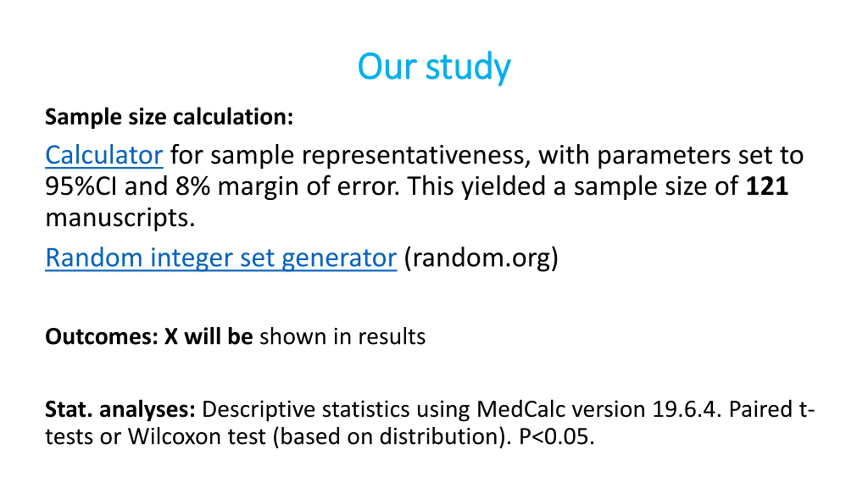Click the word 'manuscripts.'
The image size is (868, 488).
coord(120,218)
